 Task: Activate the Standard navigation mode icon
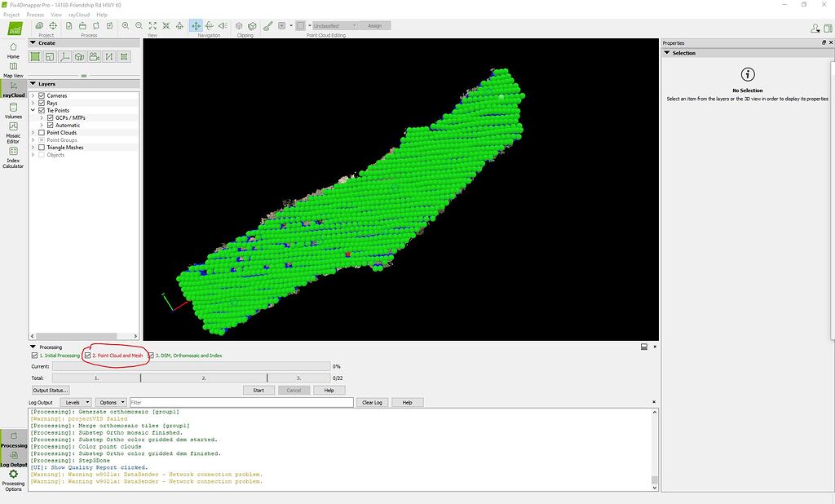197,25
